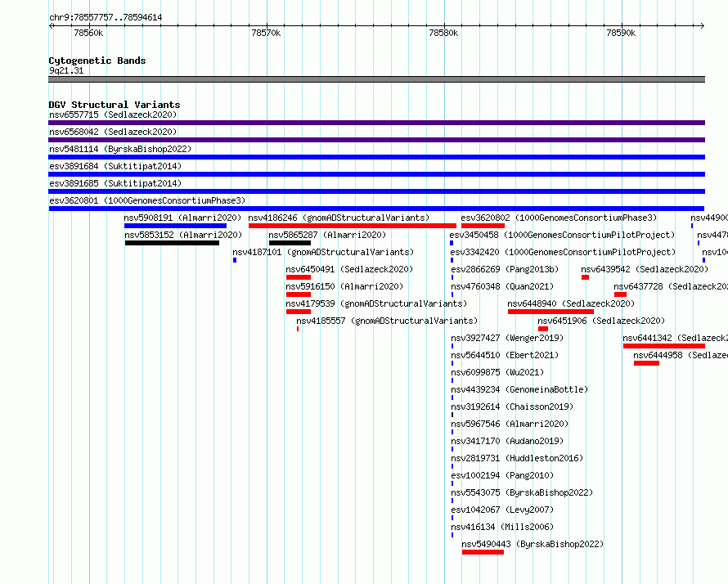
Task: Select esv3891684 (Suktitipat2014) variant label
Action: (115, 166)
